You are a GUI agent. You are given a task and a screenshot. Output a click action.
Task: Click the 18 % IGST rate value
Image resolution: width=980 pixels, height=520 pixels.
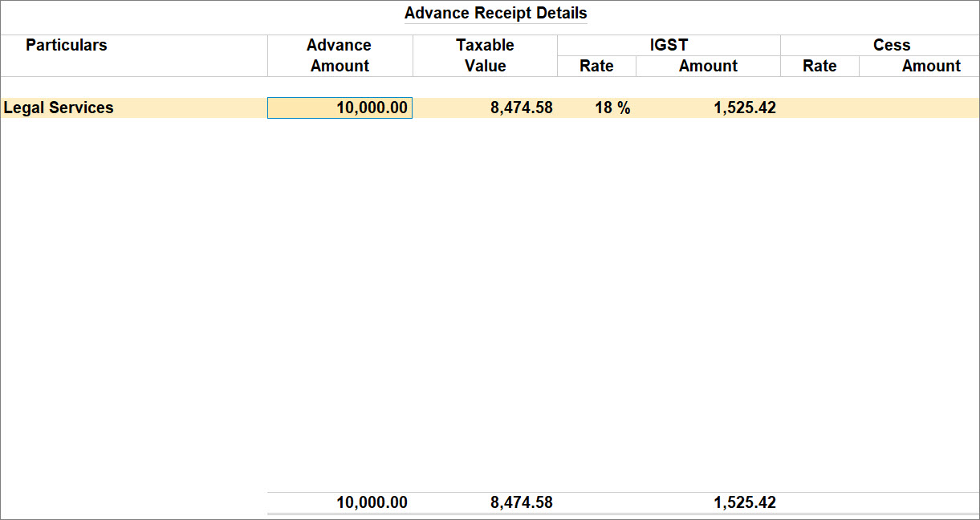(x=612, y=108)
